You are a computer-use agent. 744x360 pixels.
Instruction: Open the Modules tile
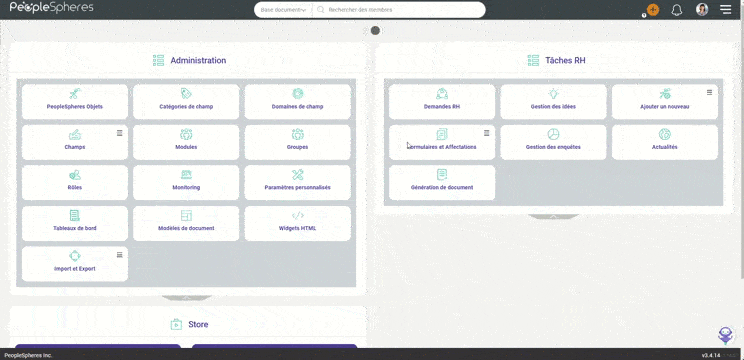tap(186, 142)
